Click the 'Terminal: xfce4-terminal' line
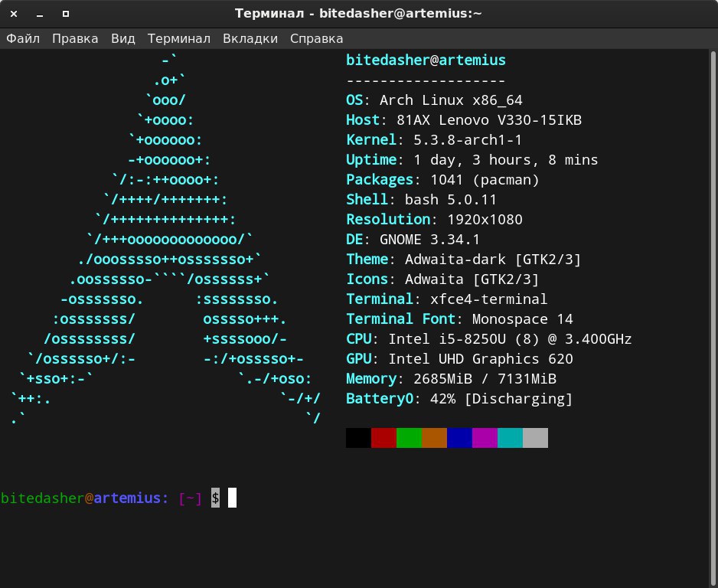This screenshot has width=718, height=588. (447, 299)
